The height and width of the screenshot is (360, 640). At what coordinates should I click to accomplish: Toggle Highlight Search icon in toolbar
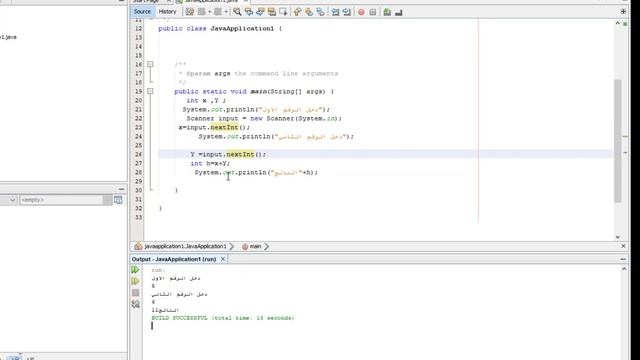coord(271,12)
